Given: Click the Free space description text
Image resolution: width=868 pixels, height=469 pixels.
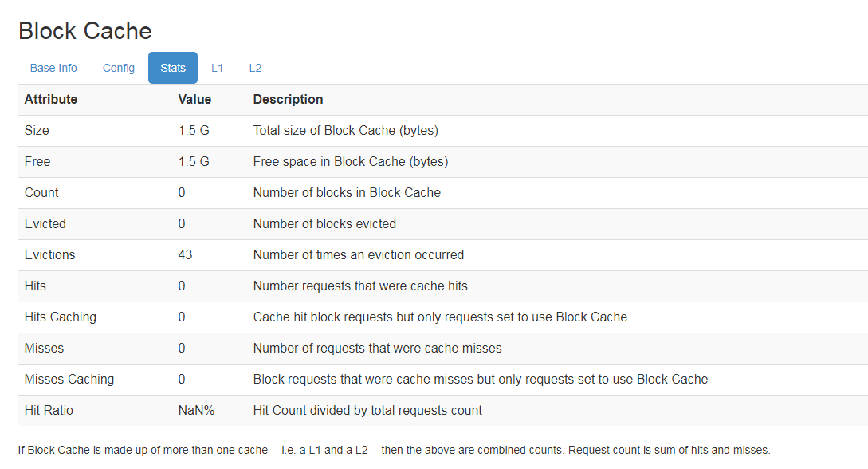Looking at the screenshot, I should (350, 161).
